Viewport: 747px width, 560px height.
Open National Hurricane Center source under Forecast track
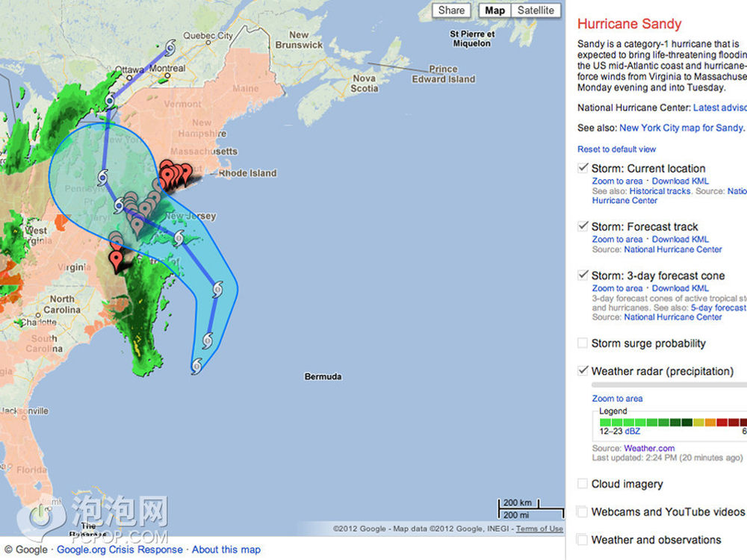[673, 249]
